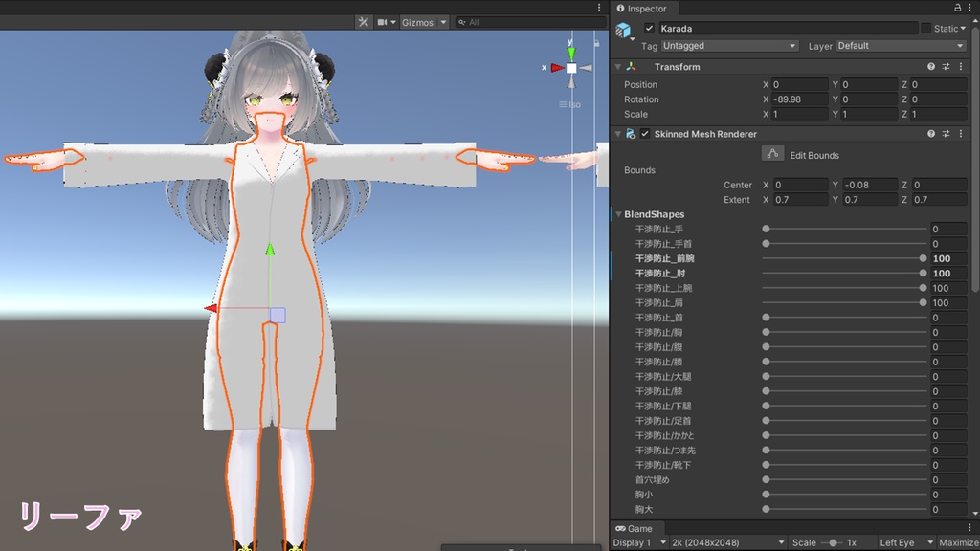Adjust the 干渉防止_肩 blendshape slider
Viewport: 980px width, 551px height.
(x=844, y=302)
